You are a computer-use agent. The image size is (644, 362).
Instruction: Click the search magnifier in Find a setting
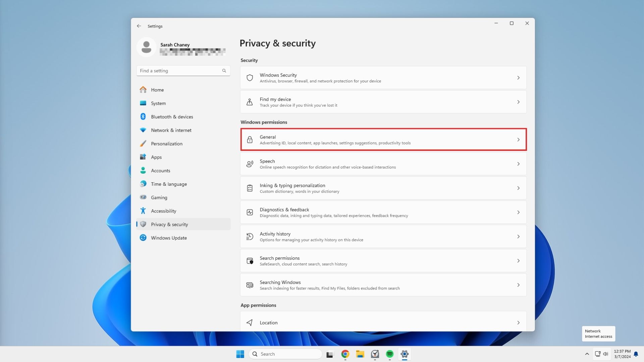[224, 71]
